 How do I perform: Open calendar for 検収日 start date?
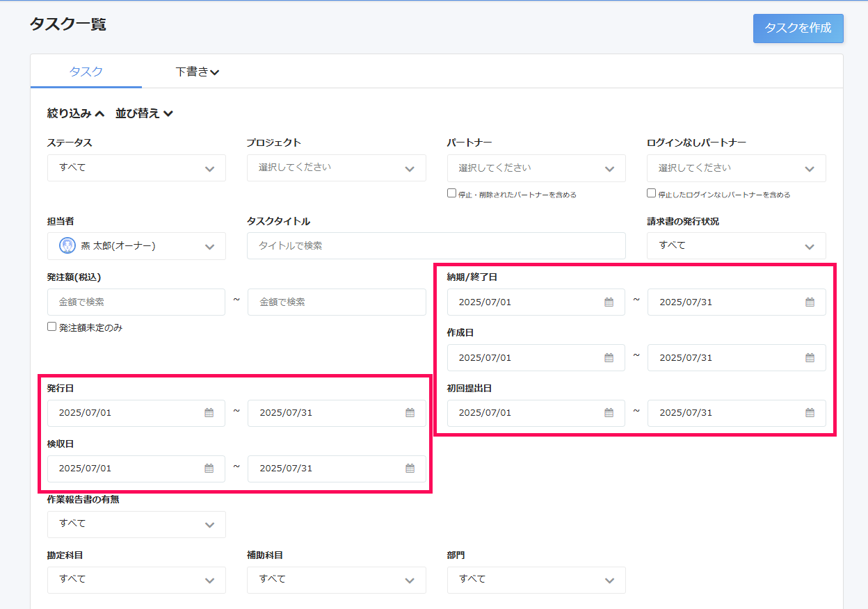point(209,469)
